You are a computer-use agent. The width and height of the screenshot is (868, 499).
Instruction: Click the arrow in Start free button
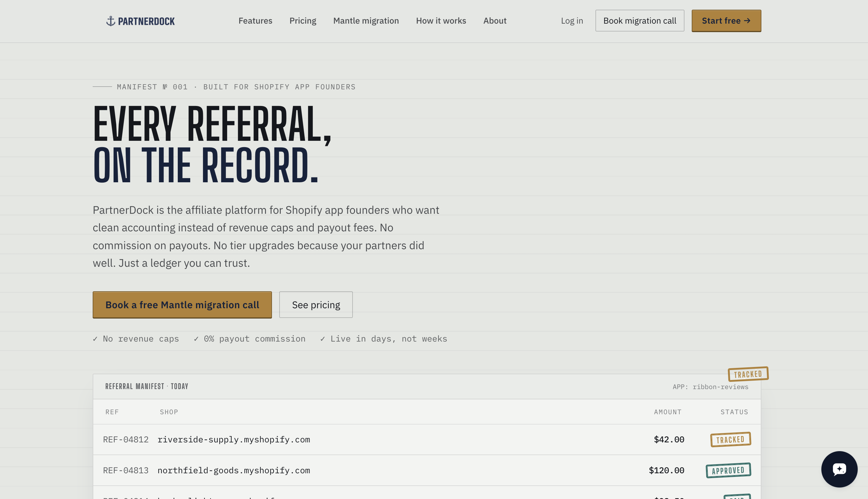coord(747,21)
